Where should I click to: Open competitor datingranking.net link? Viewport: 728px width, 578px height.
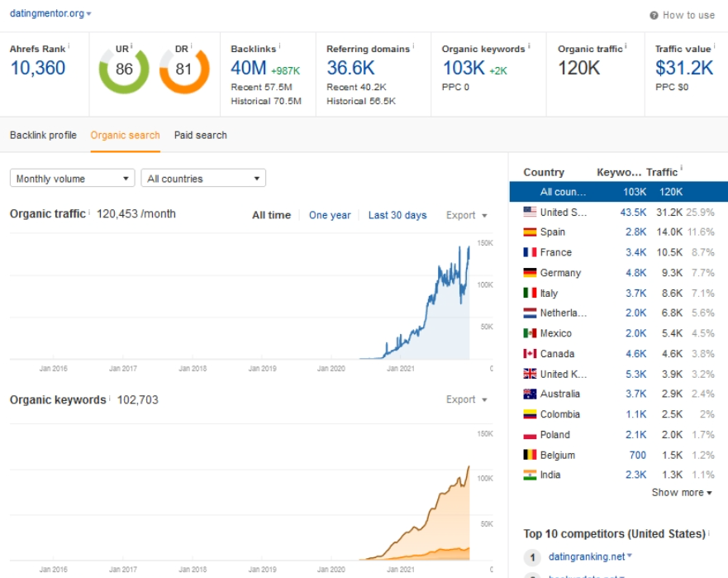pyautogui.click(x=587, y=557)
